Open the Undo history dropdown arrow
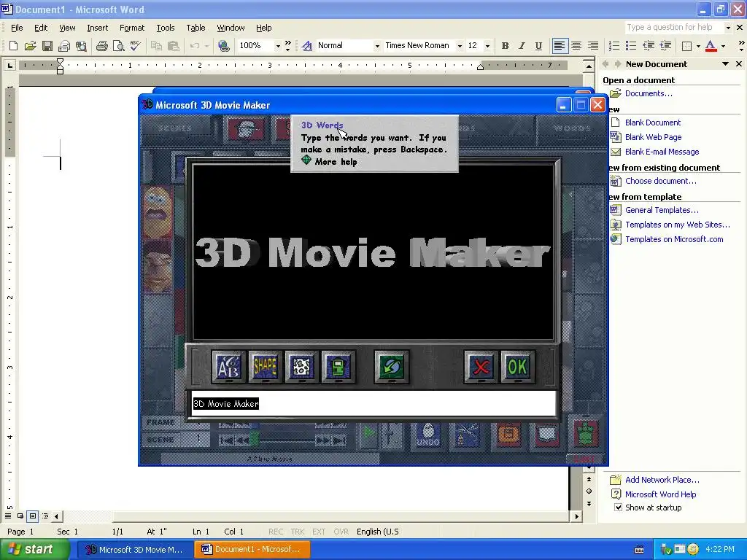 click(206, 46)
